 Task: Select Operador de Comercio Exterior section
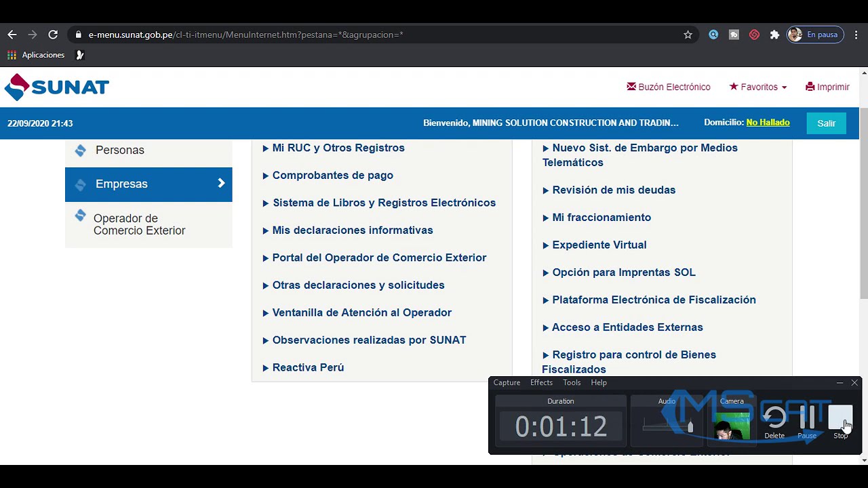point(149,224)
